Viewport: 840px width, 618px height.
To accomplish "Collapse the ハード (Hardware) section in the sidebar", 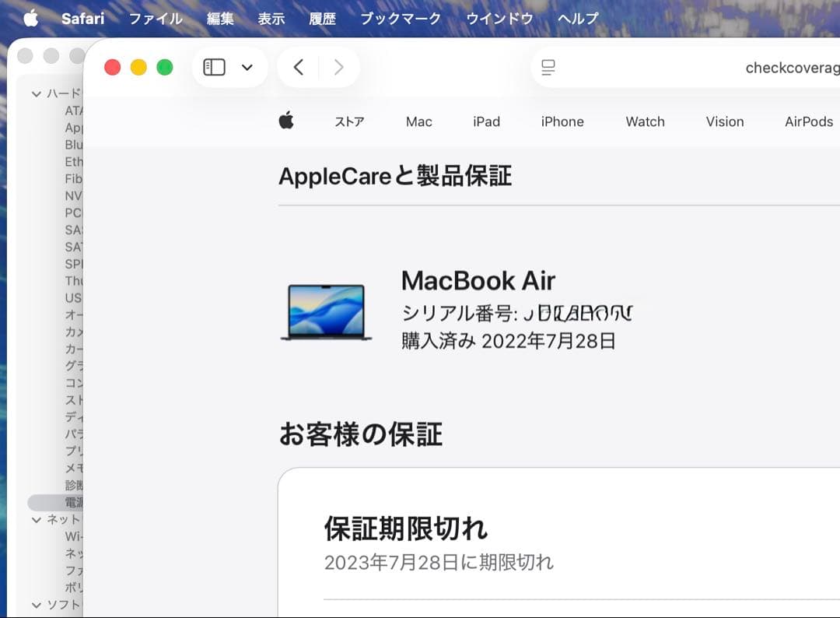I will coord(37,93).
